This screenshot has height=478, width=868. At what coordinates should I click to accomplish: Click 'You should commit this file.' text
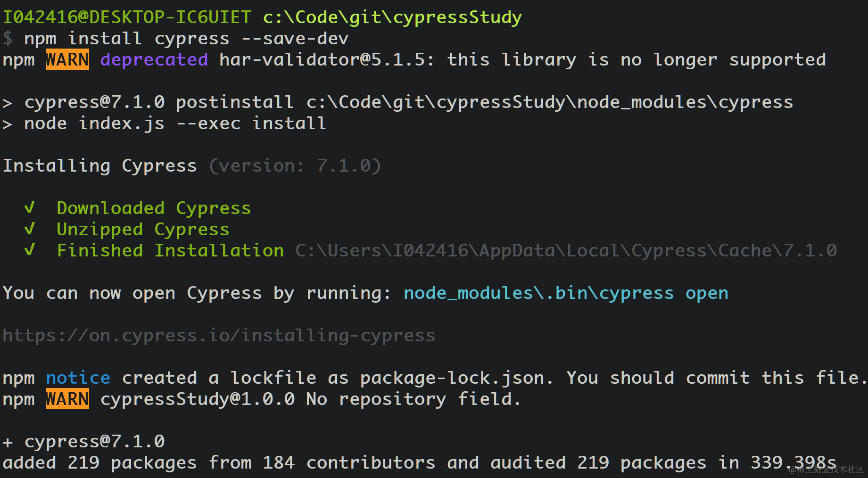(716, 378)
